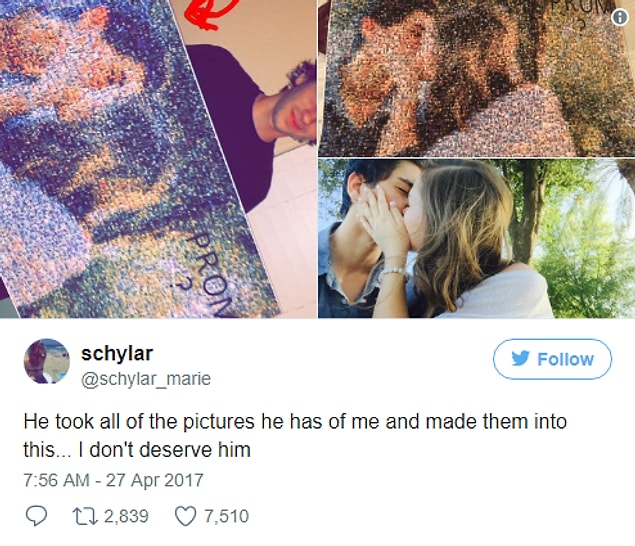Click the reply speech bubble icon
Image resolution: width=635 pixels, height=546 pixels.
point(36,516)
